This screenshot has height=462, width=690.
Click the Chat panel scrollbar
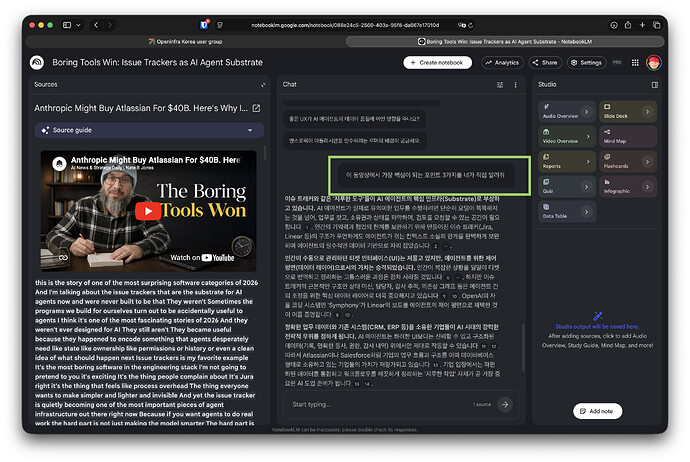click(x=523, y=348)
